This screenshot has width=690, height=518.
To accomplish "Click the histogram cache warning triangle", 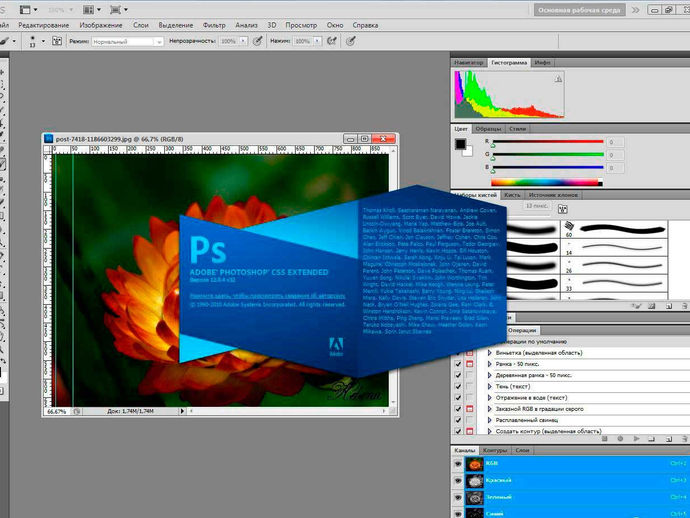I will (x=558, y=79).
